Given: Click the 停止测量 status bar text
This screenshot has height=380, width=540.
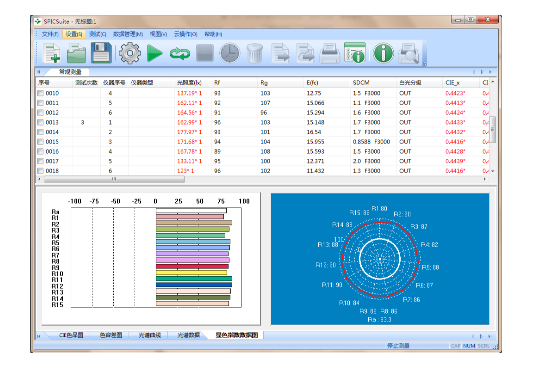Looking at the screenshot, I should coord(398,345).
